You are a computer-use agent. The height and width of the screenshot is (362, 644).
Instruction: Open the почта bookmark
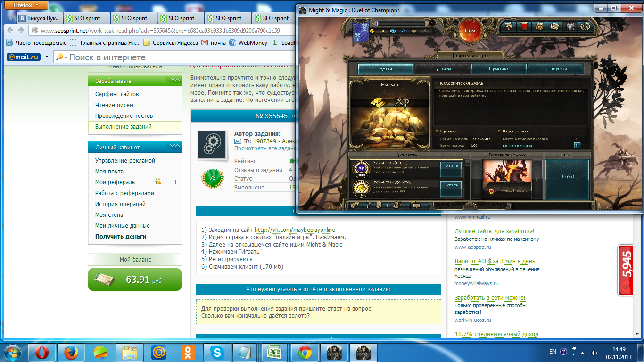point(214,42)
